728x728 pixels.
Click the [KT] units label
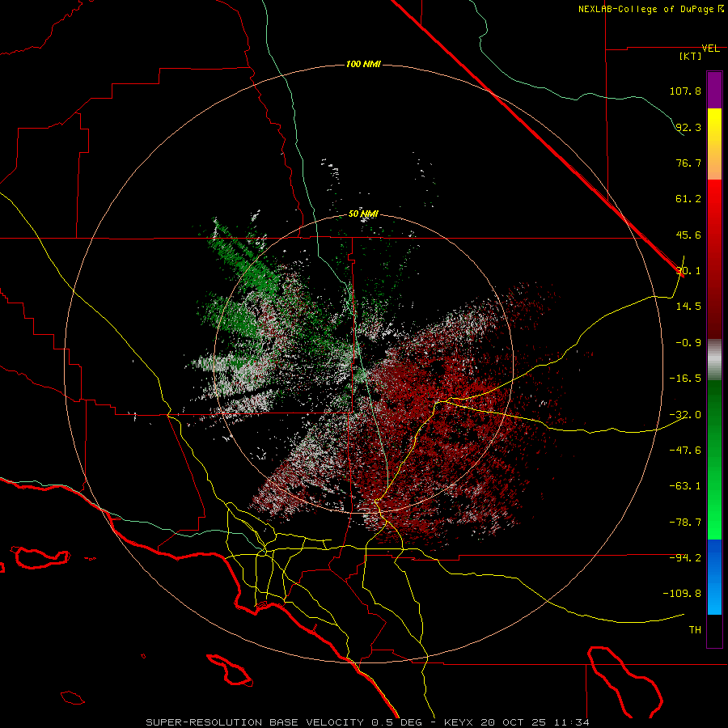click(x=691, y=56)
